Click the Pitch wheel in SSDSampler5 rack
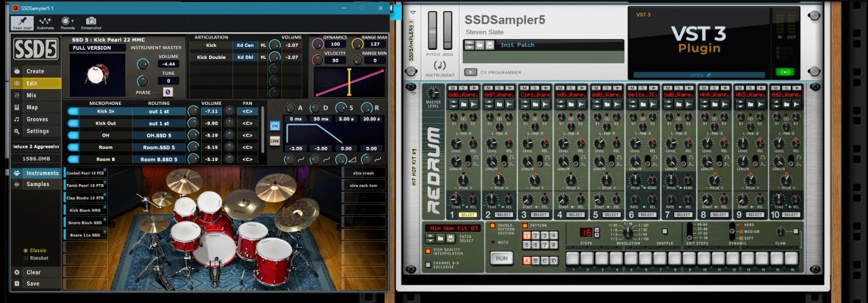This screenshot has height=303, width=868. pyautogui.click(x=433, y=30)
